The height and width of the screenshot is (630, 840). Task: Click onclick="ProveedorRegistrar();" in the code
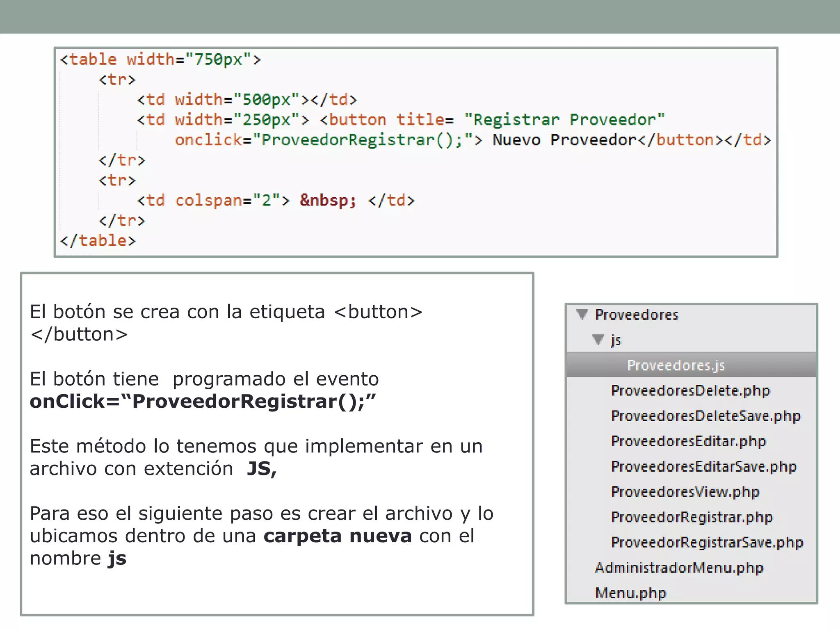tap(324, 140)
